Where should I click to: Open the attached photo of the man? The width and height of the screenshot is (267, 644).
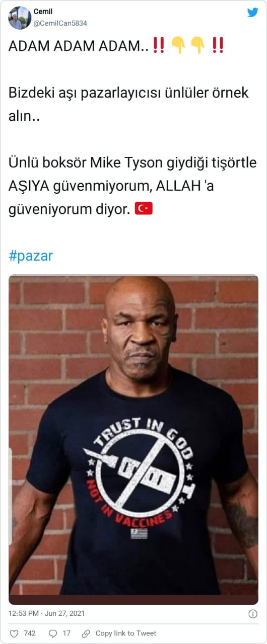coord(133,440)
